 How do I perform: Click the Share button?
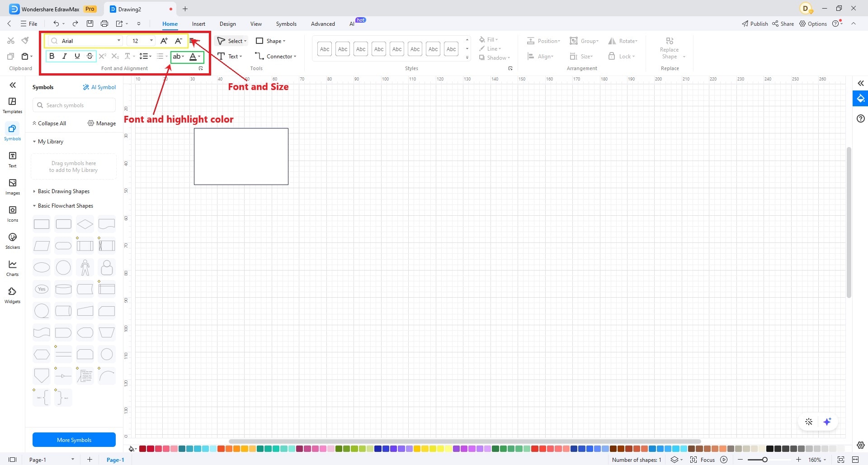pos(783,24)
